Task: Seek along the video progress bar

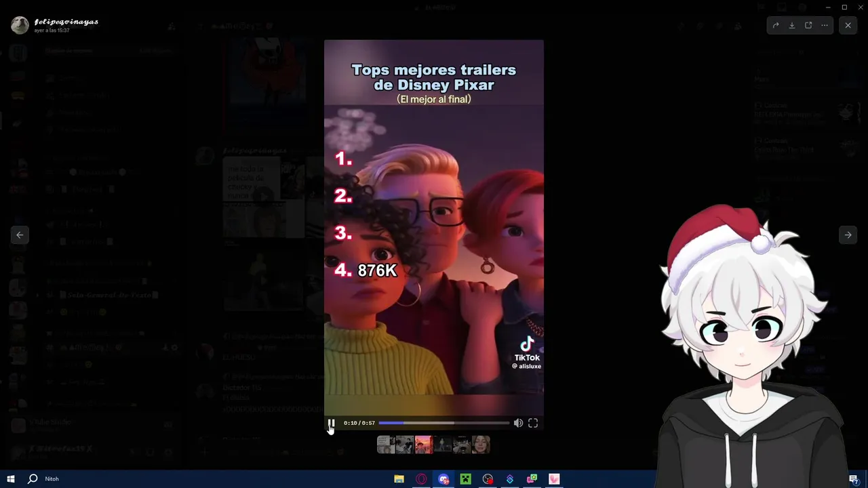Action: [x=443, y=423]
